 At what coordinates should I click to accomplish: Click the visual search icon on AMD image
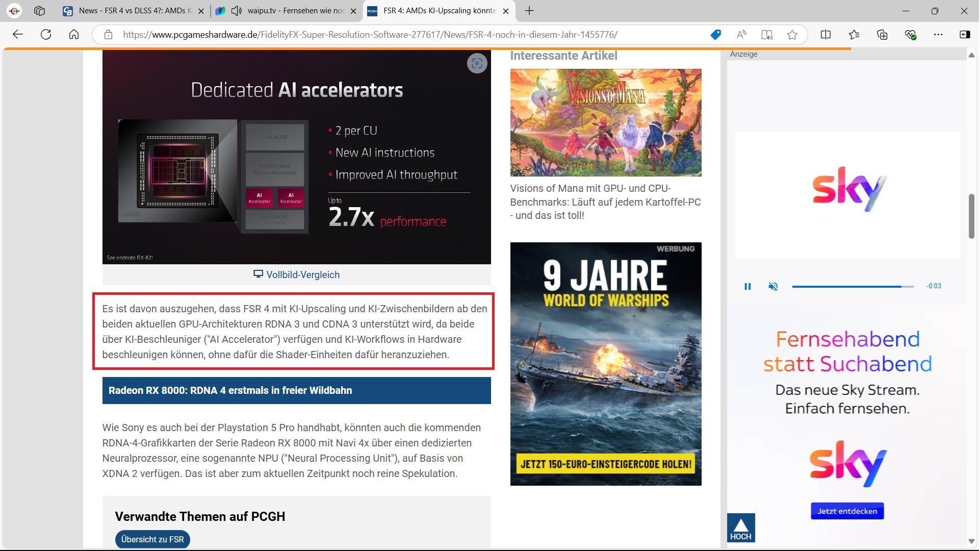(x=477, y=63)
